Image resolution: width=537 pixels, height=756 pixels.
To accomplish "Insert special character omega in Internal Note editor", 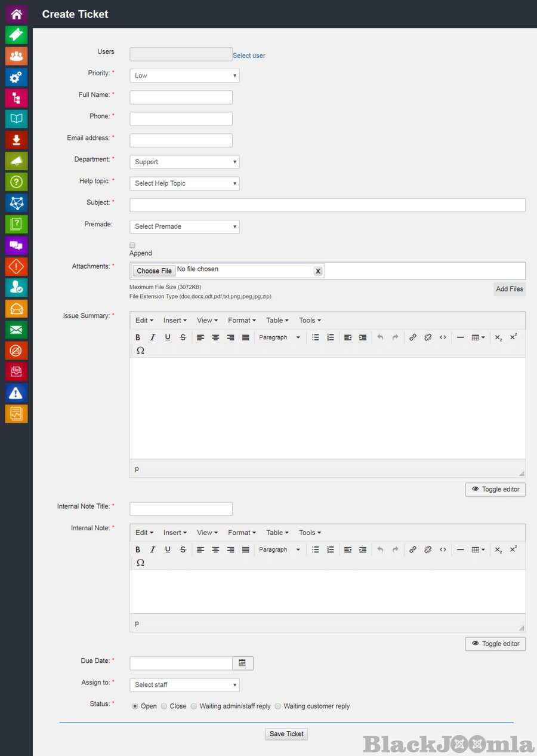I will 140,563.
